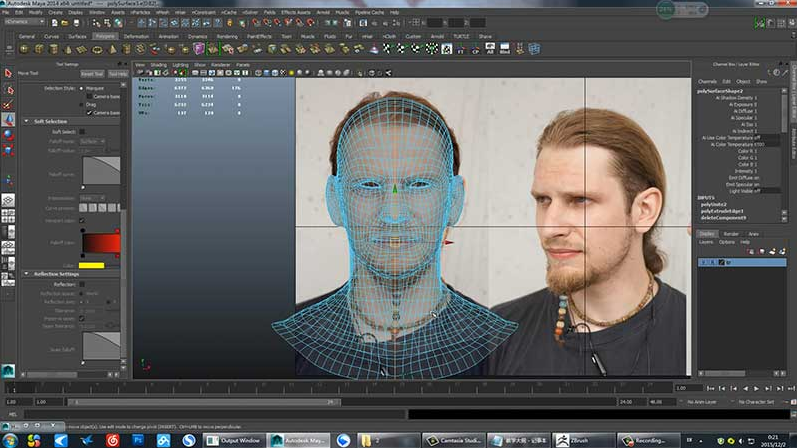Click the Tool Help button
The image size is (797, 448).
tap(118, 74)
